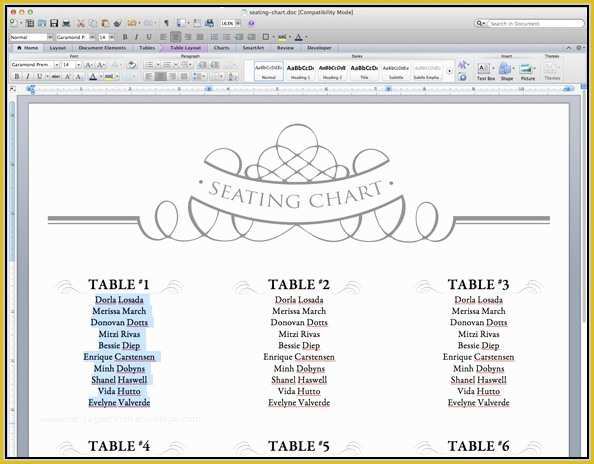Open the bullet list dropdown arrow in ribbon

click(158, 65)
